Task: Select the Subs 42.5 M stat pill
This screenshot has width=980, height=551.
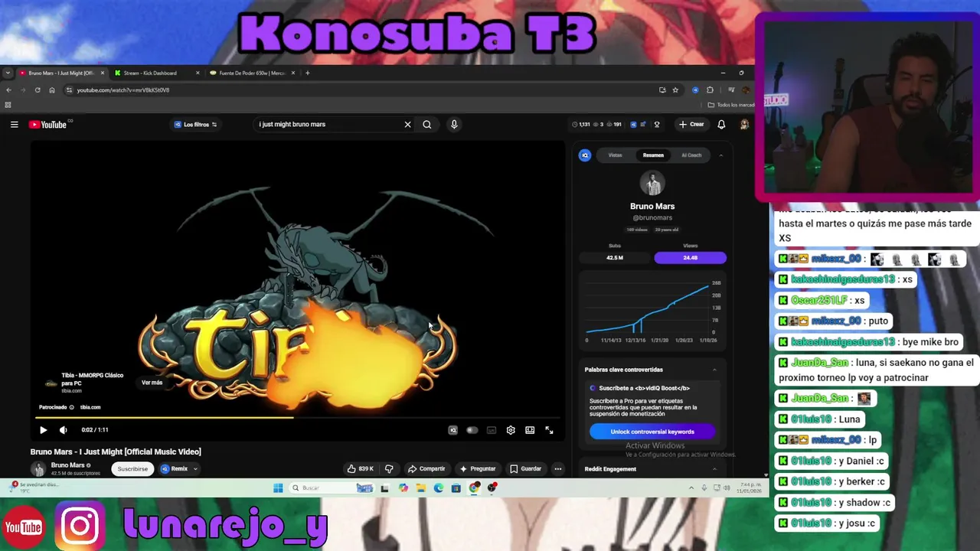Action: point(615,258)
